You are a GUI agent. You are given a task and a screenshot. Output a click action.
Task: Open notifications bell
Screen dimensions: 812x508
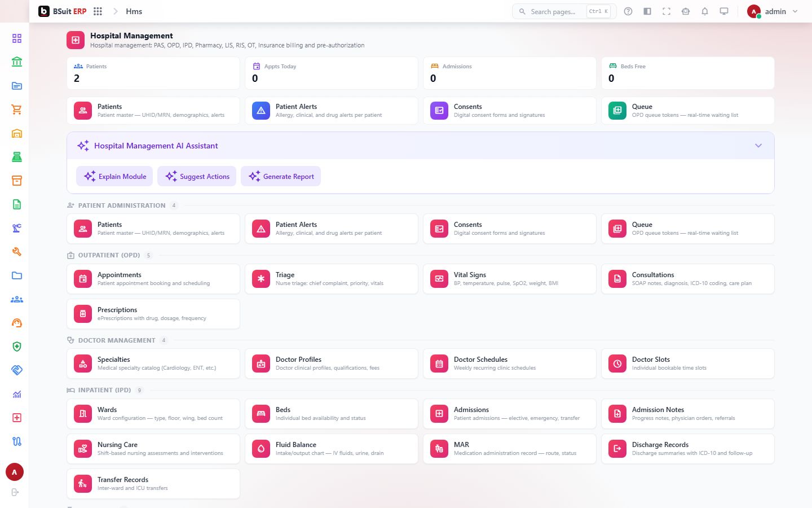click(x=705, y=11)
